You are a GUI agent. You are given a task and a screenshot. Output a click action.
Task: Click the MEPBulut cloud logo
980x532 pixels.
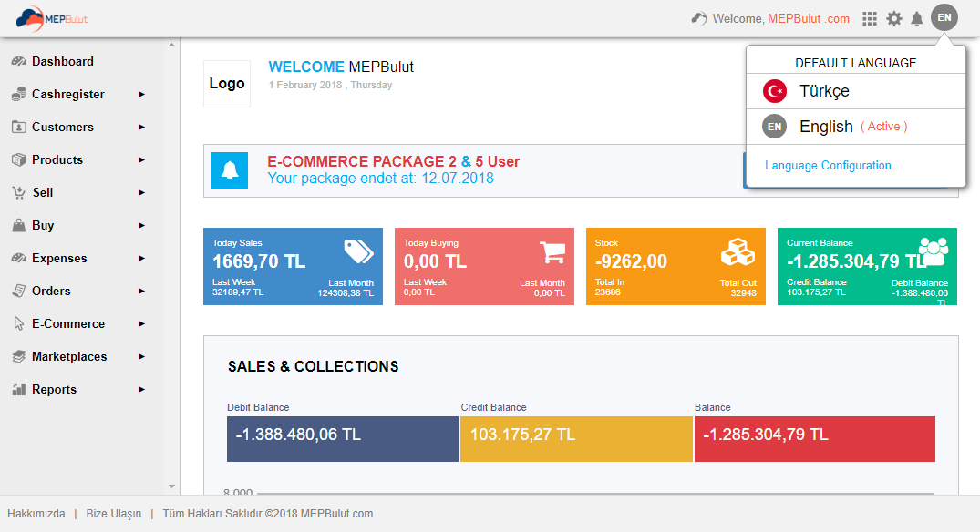point(52,19)
